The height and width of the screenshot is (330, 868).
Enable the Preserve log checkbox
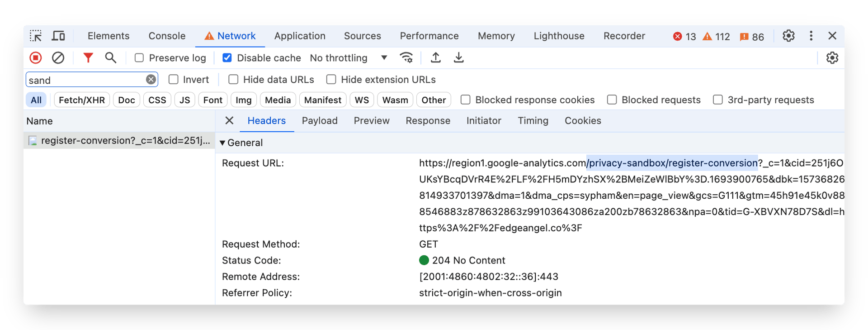click(x=139, y=58)
